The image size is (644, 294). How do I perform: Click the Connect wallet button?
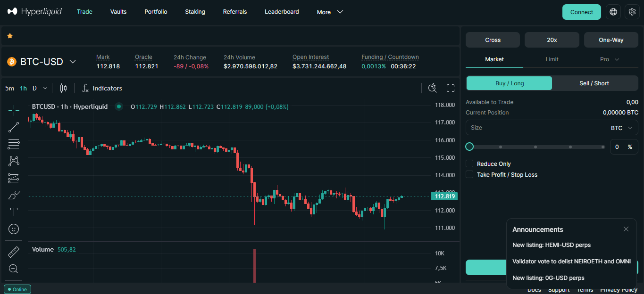pyautogui.click(x=581, y=12)
